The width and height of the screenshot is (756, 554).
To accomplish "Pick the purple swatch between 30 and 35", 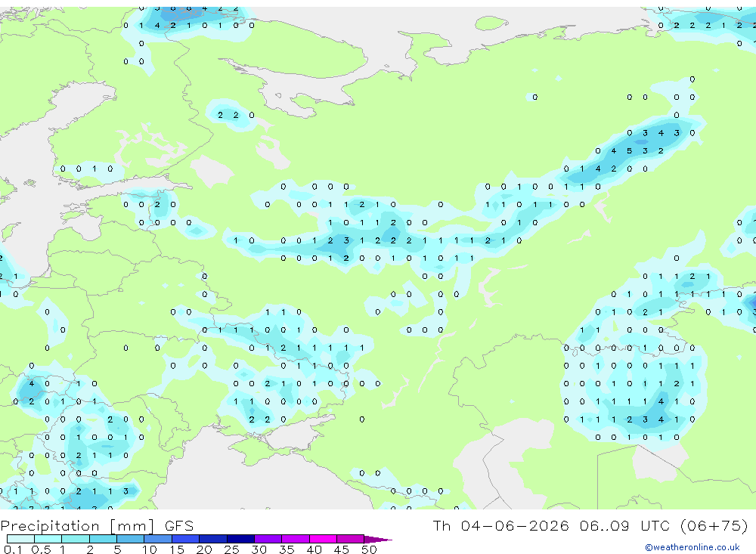I will (x=268, y=539).
